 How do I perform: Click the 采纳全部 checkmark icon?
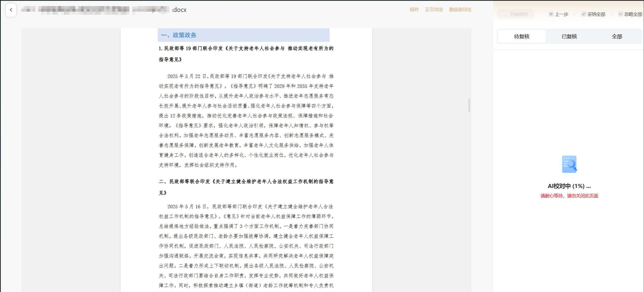coord(583,14)
